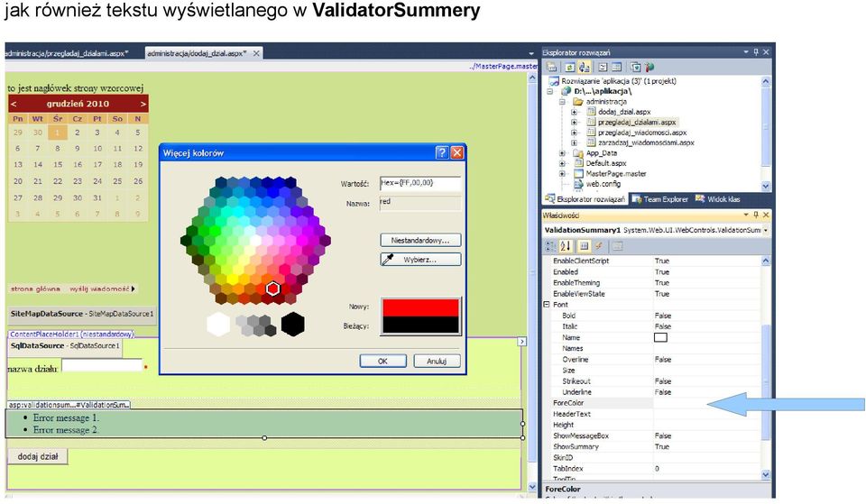This screenshot has height=504, width=866.
Task: Click the Wybierz... eyedropper button
Action: (420, 260)
